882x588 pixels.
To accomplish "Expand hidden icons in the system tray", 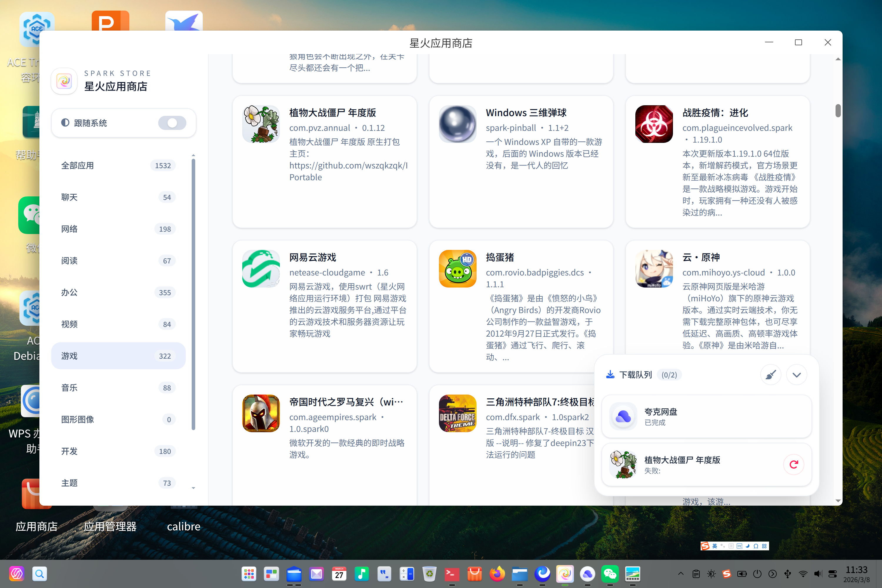I will tap(680, 574).
